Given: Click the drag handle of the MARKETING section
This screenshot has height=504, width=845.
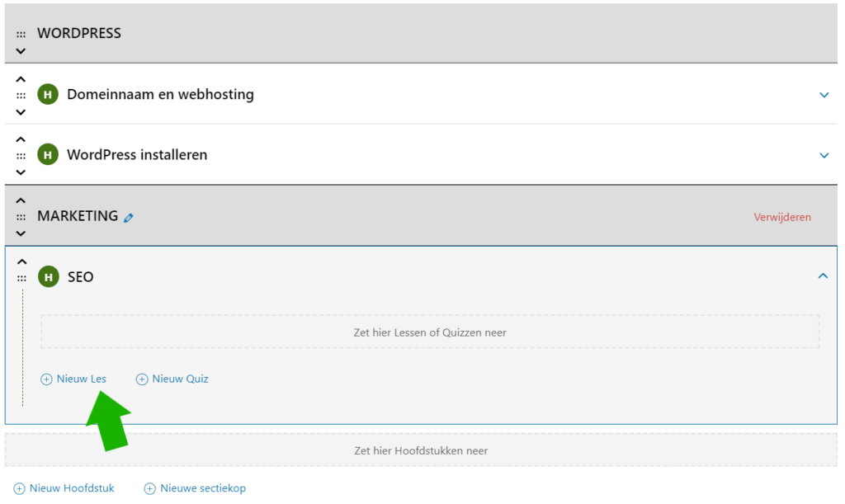Looking at the screenshot, I should [x=21, y=217].
